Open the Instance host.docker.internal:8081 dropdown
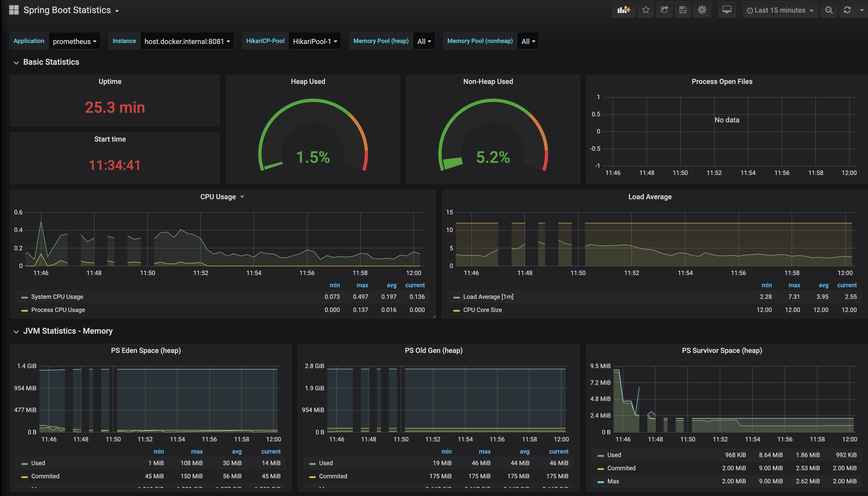The height and width of the screenshot is (496, 868). point(187,41)
